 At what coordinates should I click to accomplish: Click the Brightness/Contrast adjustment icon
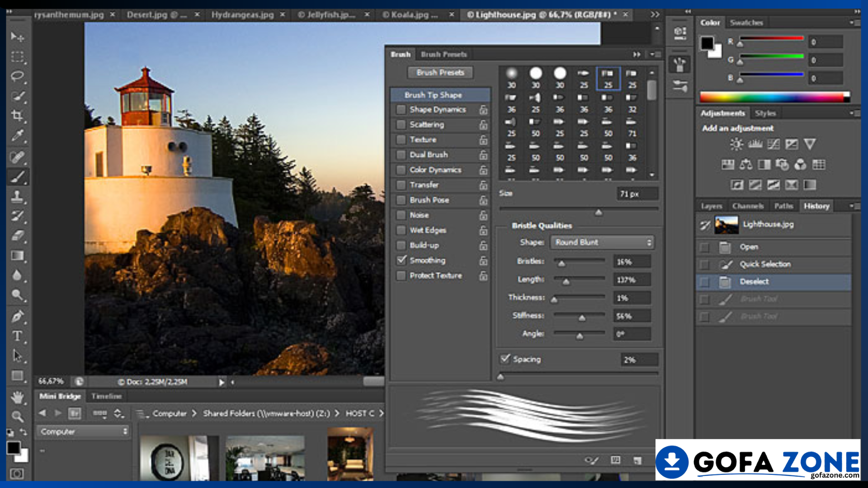[736, 144]
